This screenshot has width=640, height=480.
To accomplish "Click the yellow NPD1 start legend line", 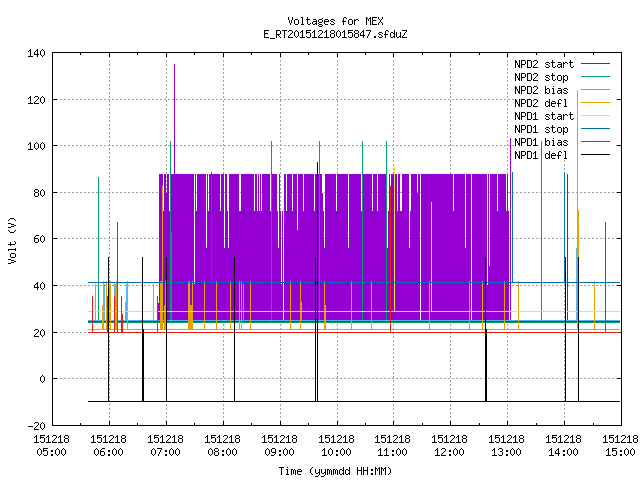I will [x=595, y=116].
